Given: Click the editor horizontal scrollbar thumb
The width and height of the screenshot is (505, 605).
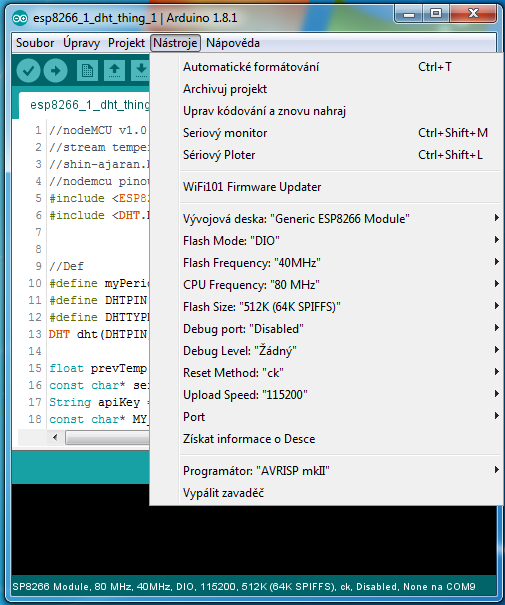Looking at the screenshot, I should point(107,438).
